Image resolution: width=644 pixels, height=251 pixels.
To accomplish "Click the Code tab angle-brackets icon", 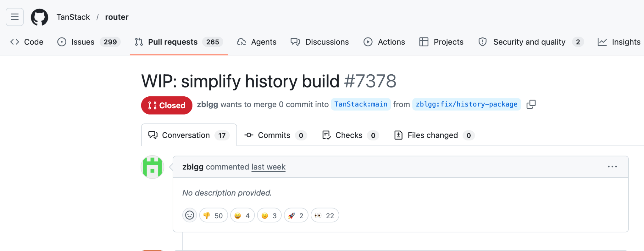I will [x=15, y=42].
